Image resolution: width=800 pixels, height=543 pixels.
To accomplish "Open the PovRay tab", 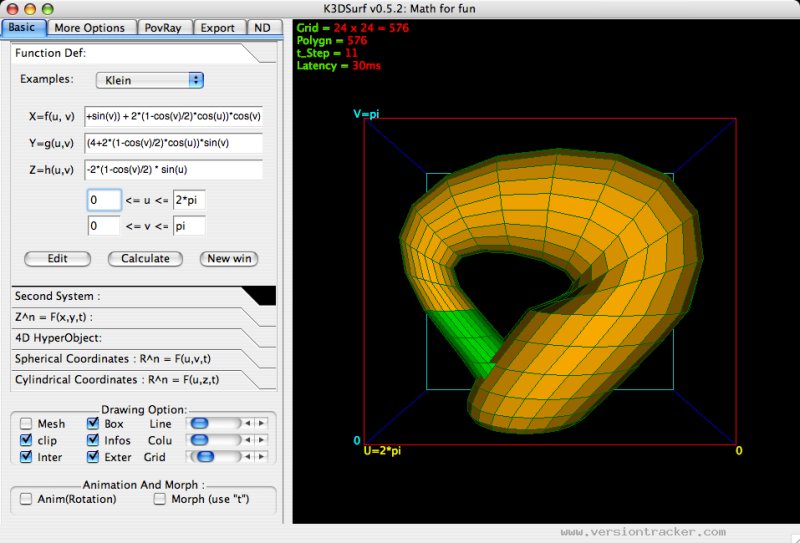I will (163, 28).
